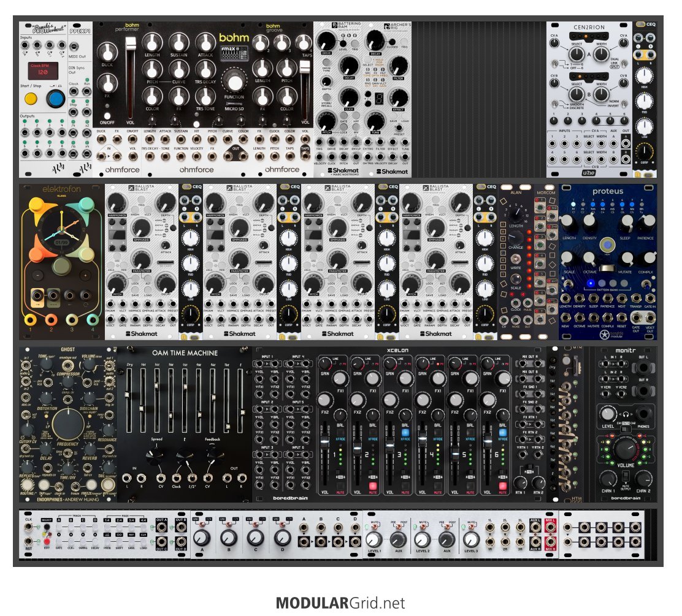Click the MIDI Out jack on PPEXP1

pos(74,47)
